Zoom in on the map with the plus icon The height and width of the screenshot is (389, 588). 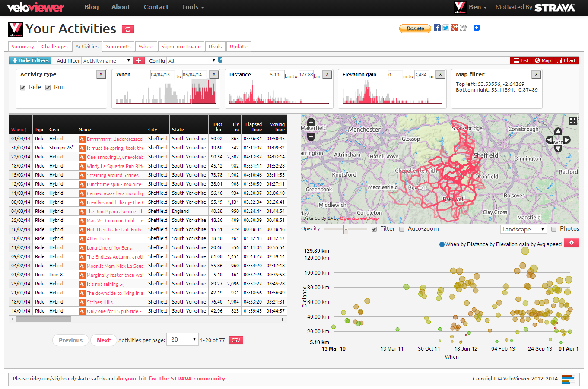311,122
